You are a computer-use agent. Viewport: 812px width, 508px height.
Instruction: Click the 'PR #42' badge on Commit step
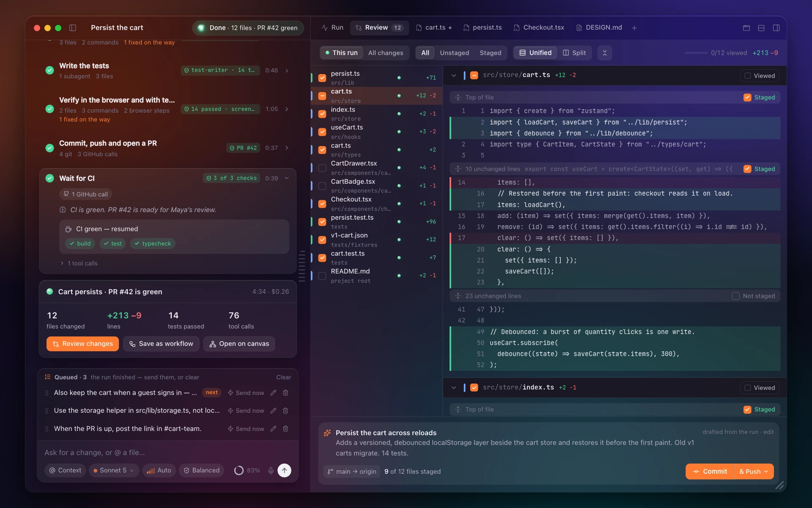click(243, 148)
